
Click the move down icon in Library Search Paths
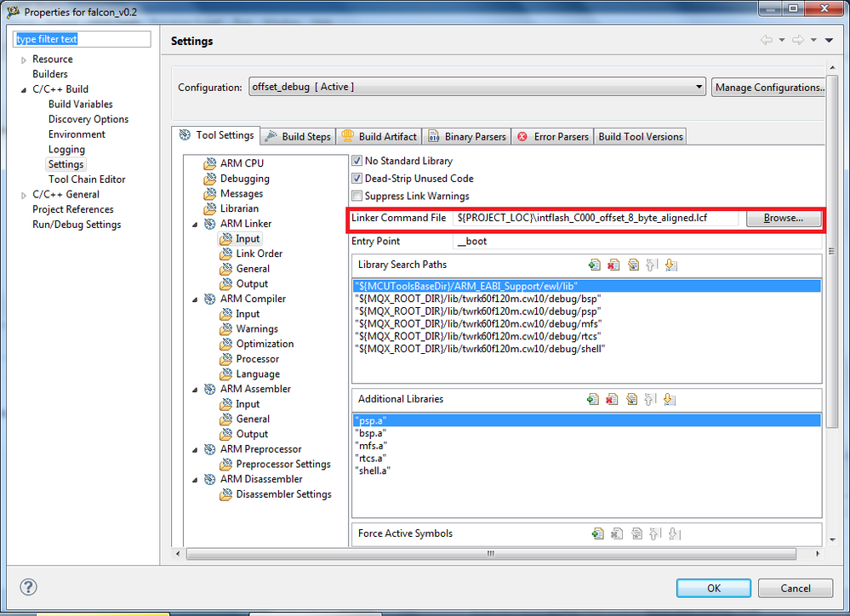click(671, 265)
